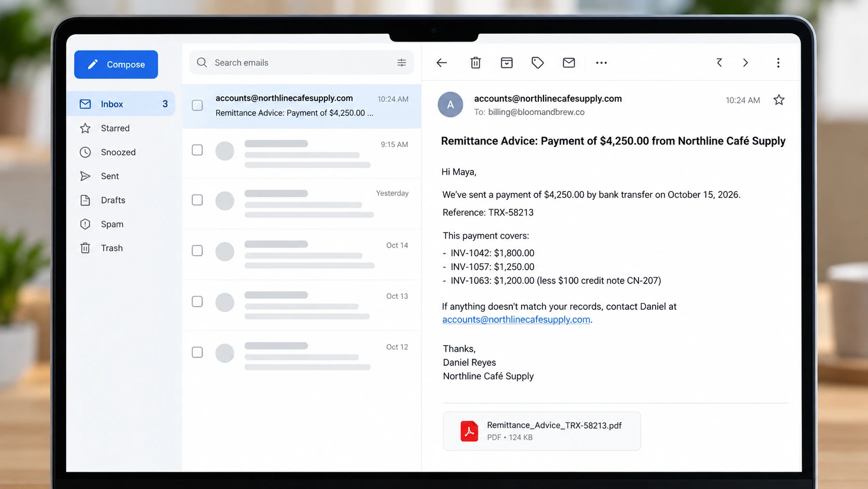Click the Compose button

tap(116, 64)
